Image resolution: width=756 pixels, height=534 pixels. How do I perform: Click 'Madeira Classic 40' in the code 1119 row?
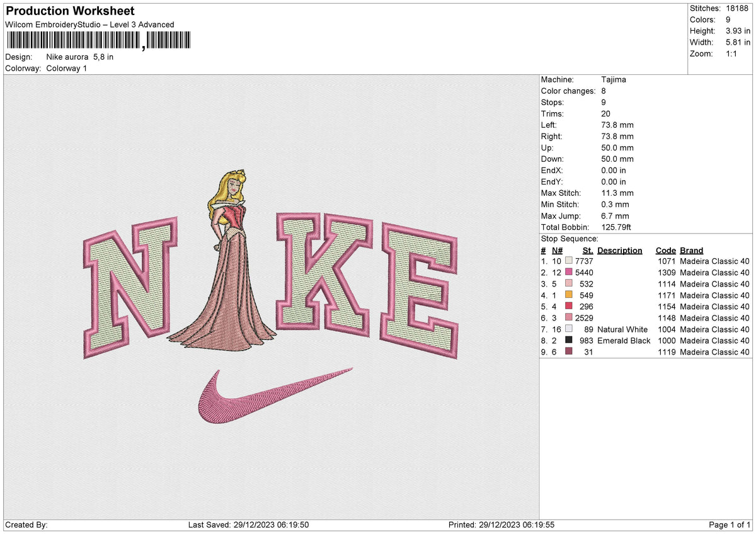714,351
